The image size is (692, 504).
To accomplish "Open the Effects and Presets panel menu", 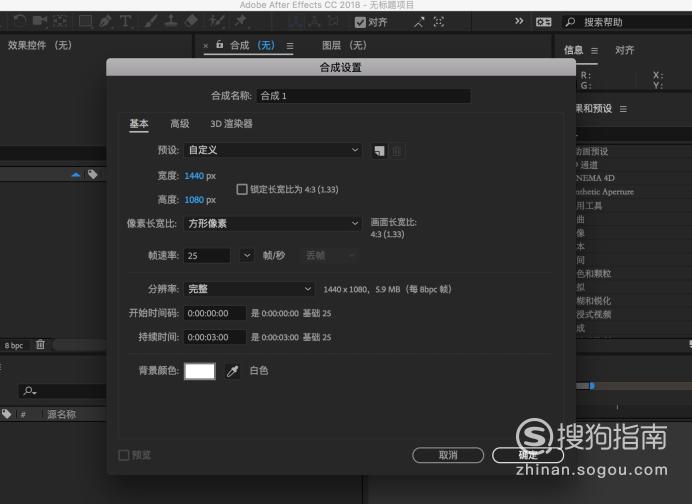I will coord(623,109).
